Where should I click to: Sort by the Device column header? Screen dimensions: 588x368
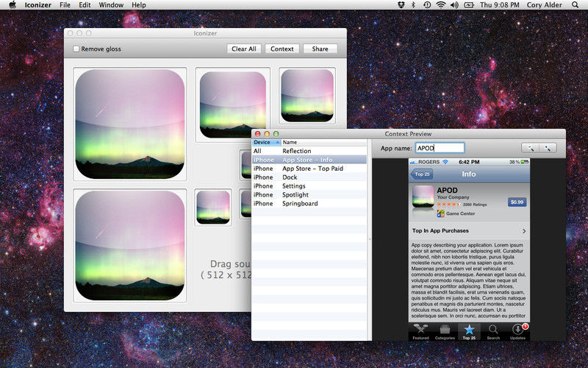pyautogui.click(x=266, y=142)
